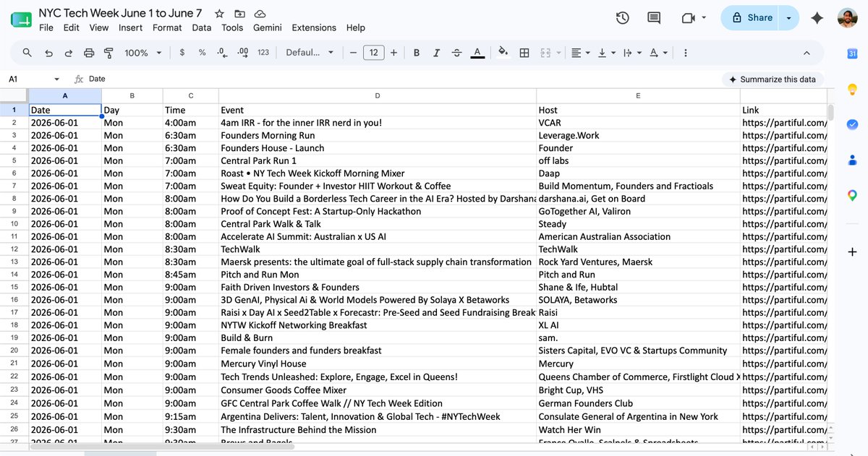Toggle strikethrough formatting

click(x=456, y=53)
